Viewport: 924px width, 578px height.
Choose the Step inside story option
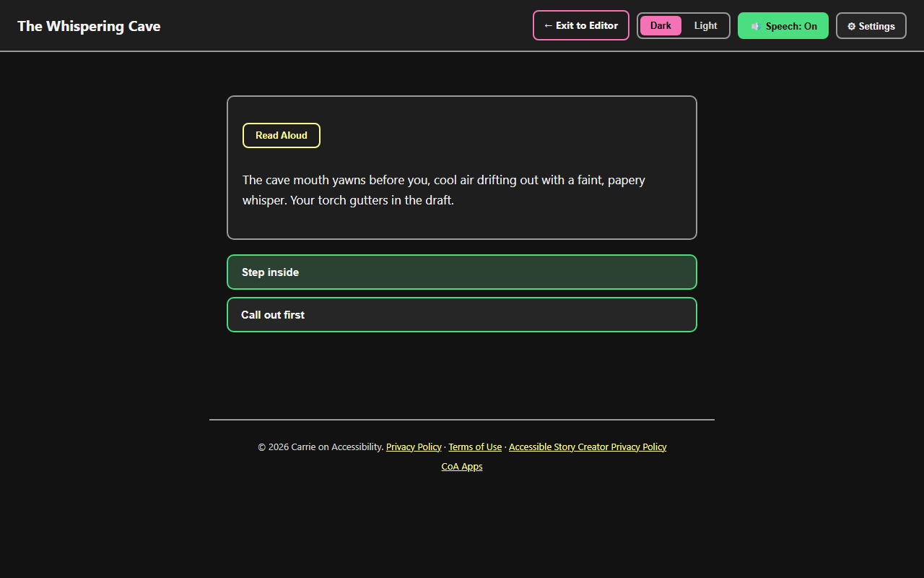click(462, 272)
